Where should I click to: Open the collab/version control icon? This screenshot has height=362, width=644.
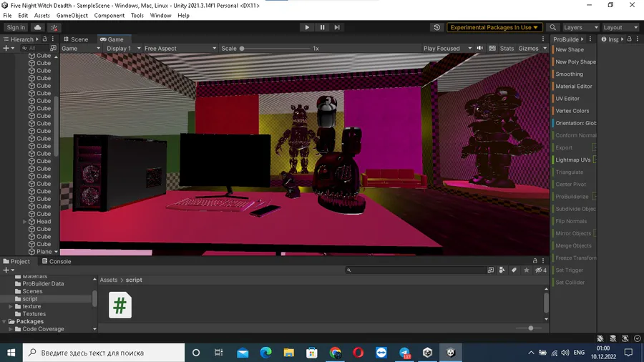click(x=54, y=27)
